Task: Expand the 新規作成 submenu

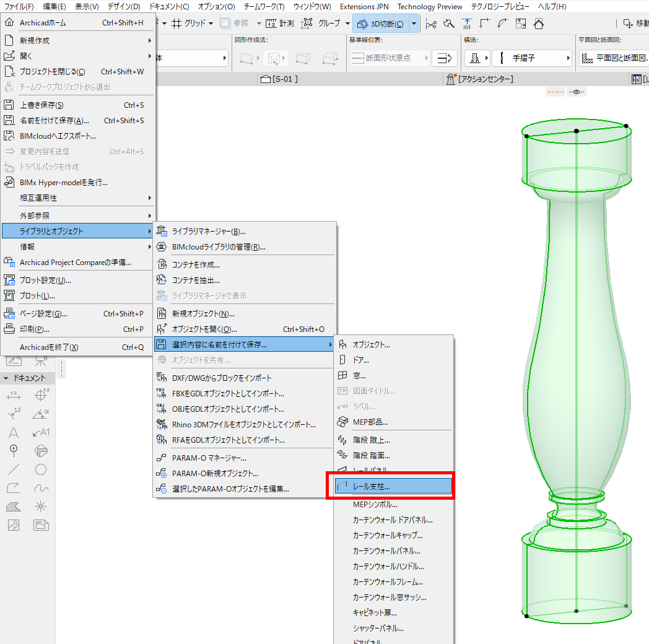Action: 78,41
